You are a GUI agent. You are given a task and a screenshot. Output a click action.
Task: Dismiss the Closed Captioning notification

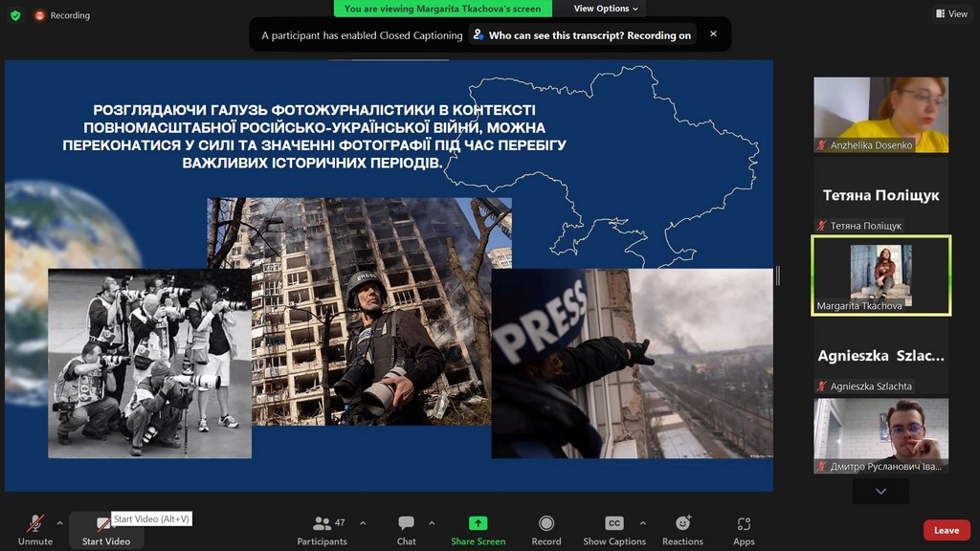point(713,33)
